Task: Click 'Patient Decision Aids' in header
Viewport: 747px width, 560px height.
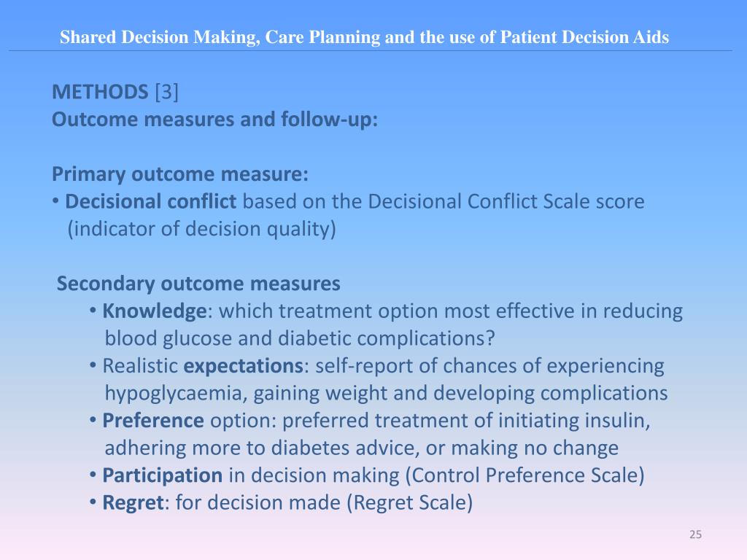Action: pos(584,37)
